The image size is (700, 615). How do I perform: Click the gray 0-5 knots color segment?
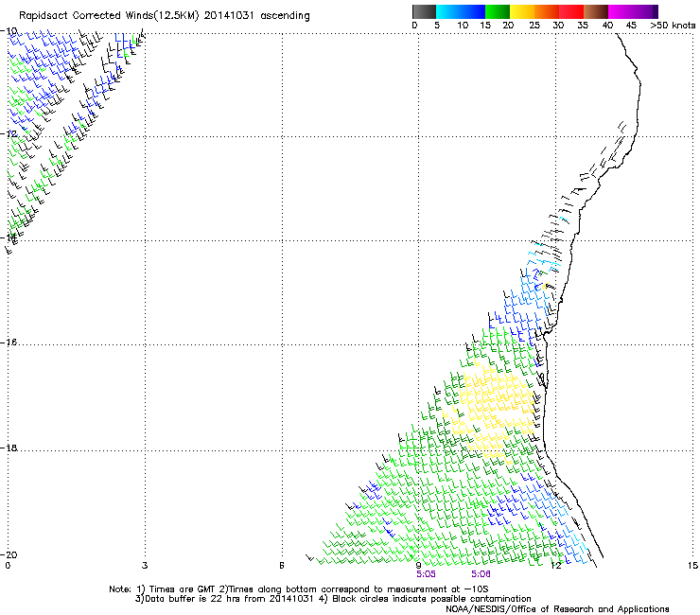pos(424,11)
